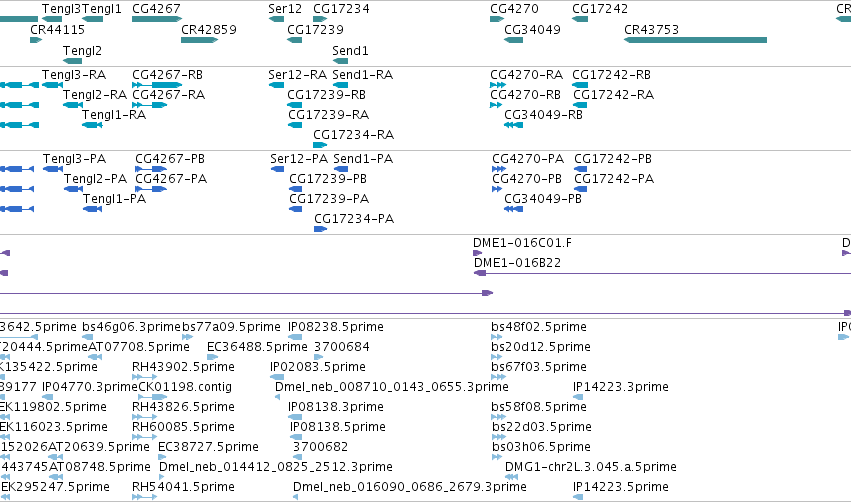851x502 pixels.
Task: Select the Tengl2 gene label
Action: point(82,51)
